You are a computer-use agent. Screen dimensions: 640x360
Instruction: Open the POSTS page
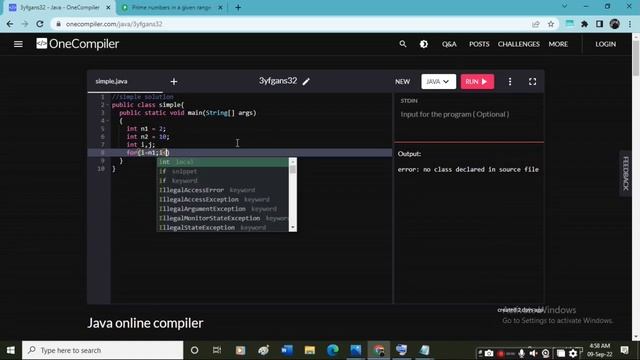point(479,44)
